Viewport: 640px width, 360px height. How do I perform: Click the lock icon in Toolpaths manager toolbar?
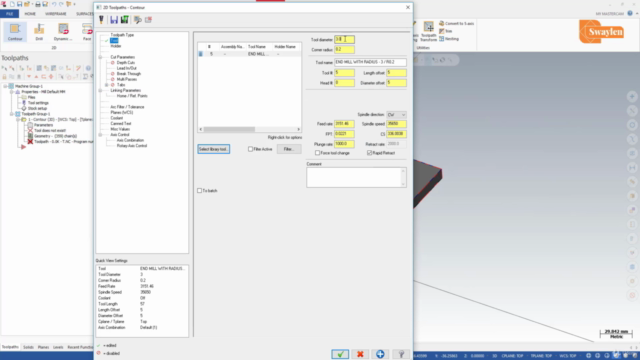[4, 76]
